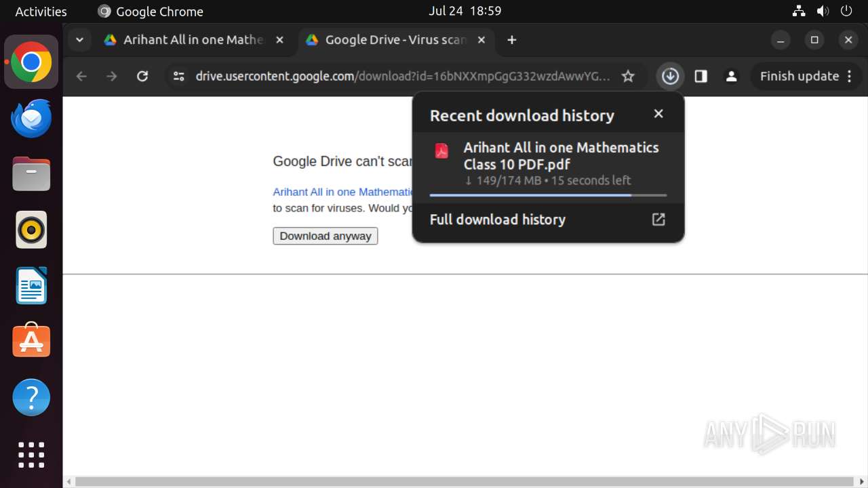Viewport: 868px width, 488px height.
Task: Launch LibreOffice Writer from the dock
Action: tap(31, 285)
